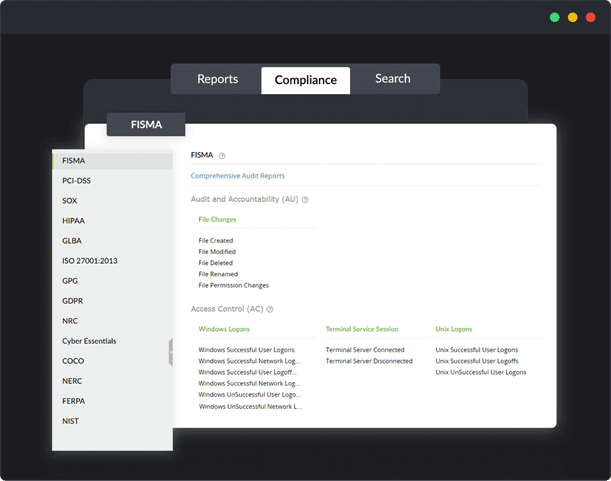
Task: Open help icon beside FISMA heading
Action: [222, 156]
